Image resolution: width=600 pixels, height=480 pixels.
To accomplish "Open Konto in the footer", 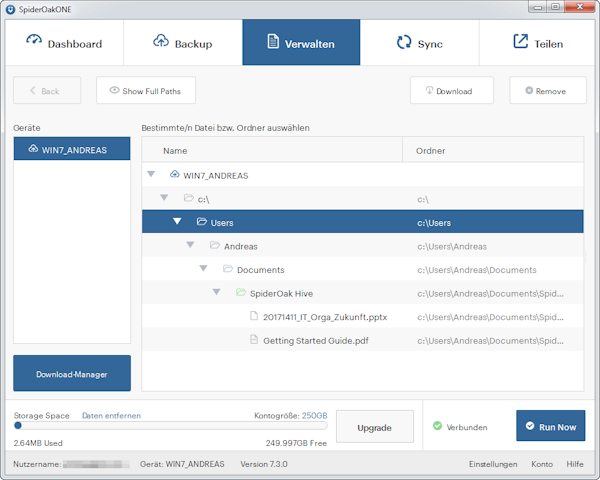I will click(x=542, y=464).
